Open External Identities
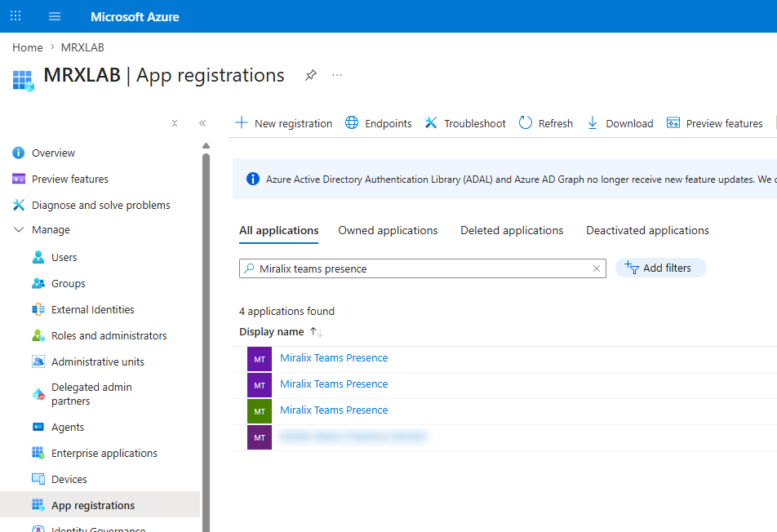 [x=93, y=310]
